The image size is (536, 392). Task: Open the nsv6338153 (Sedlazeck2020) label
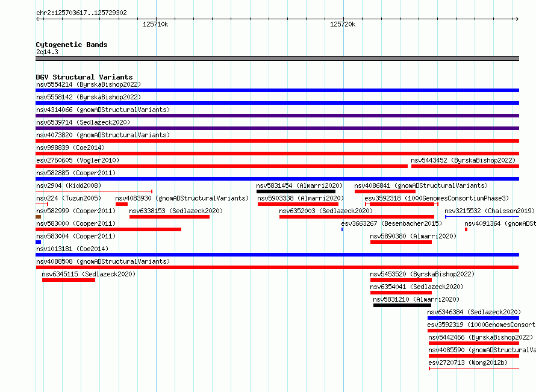pos(176,211)
